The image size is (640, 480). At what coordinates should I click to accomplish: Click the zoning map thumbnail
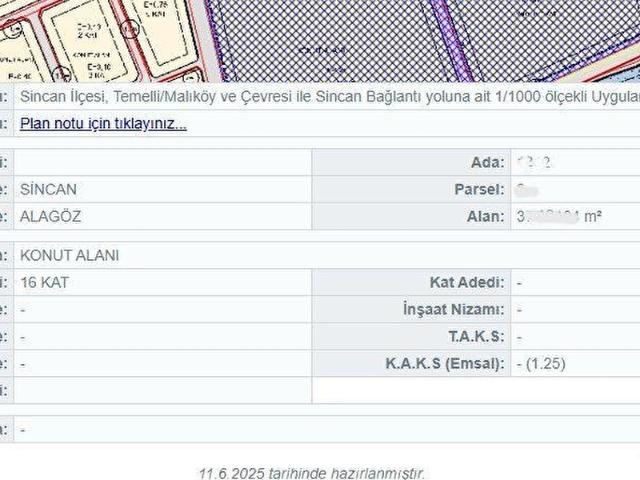pos(320,41)
